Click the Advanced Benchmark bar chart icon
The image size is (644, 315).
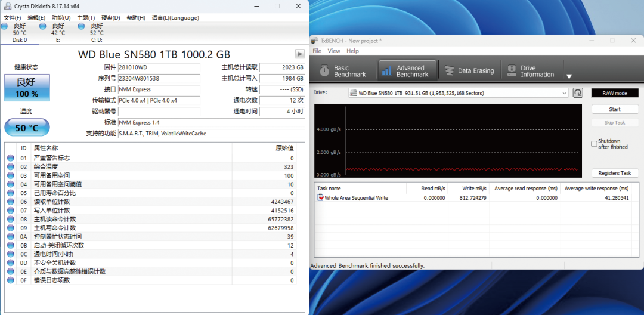point(386,71)
